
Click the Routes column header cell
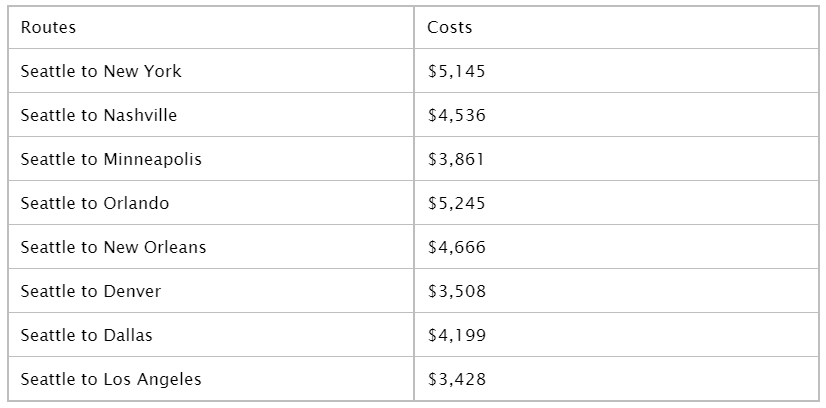tap(211, 27)
